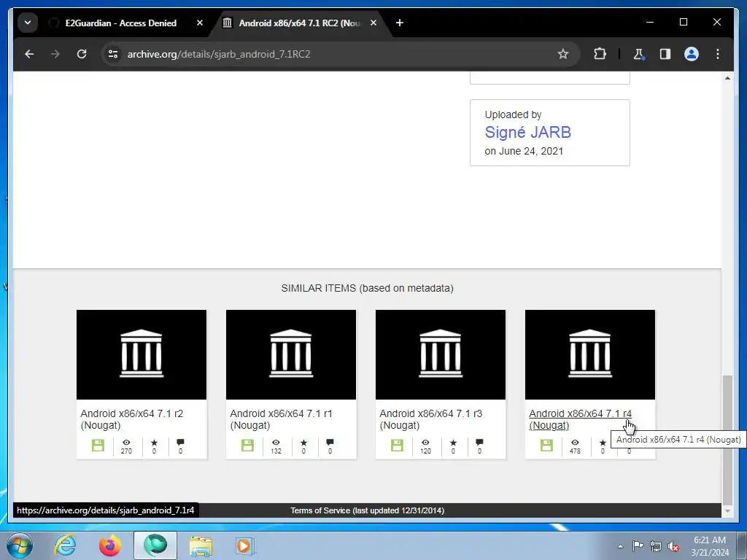Click Android x86/x64 7.1 r1 (Nougat) title
Image resolution: width=747 pixels, height=560 pixels.
pos(281,419)
